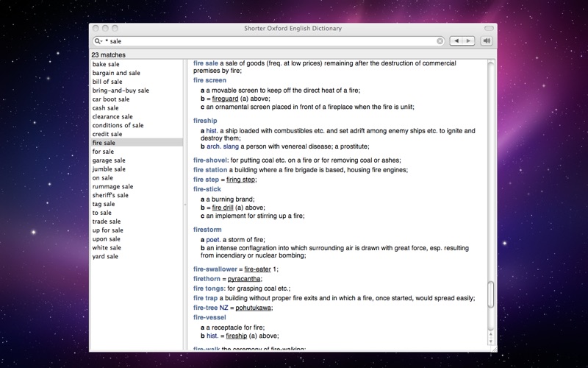Click the window resize grip corner
588x368 pixels.
click(x=494, y=349)
